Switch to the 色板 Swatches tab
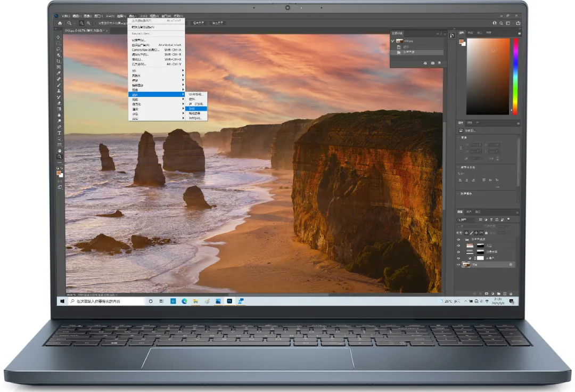Image resolution: width=575 pixels, height=392 pixels. pos(471,33)
